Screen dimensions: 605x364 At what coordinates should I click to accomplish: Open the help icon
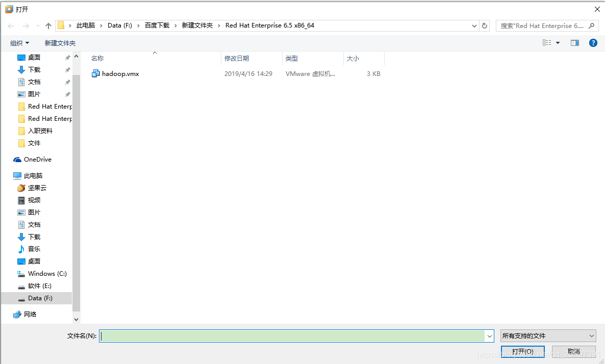coord(593,43)
